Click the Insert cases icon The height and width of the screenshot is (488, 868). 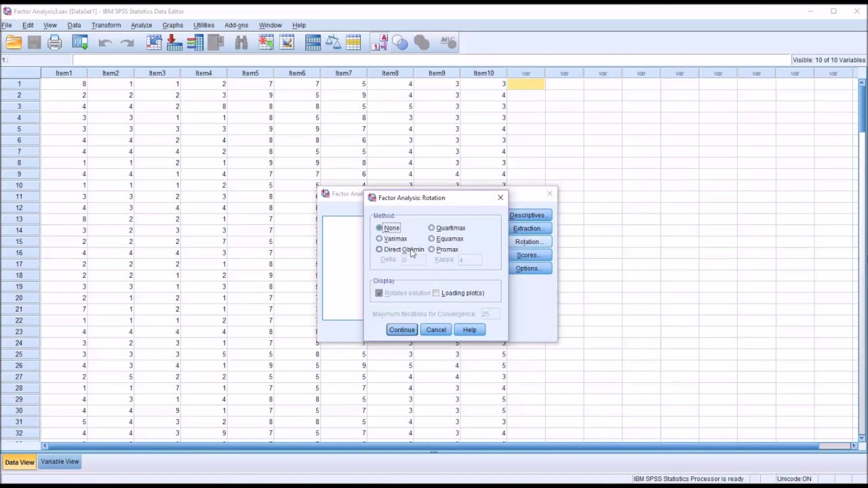pos(266,43)
